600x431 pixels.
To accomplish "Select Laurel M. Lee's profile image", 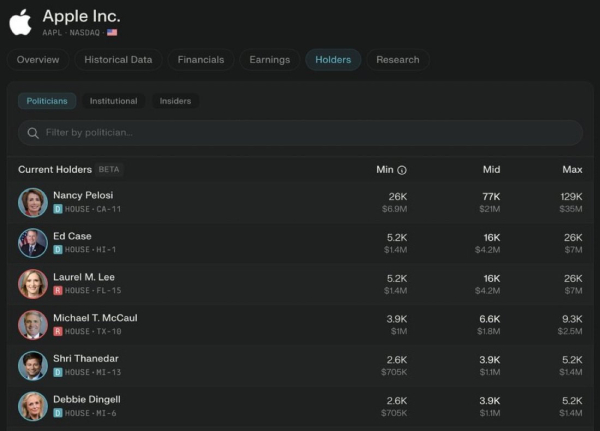I will click(x=33, y=284).
